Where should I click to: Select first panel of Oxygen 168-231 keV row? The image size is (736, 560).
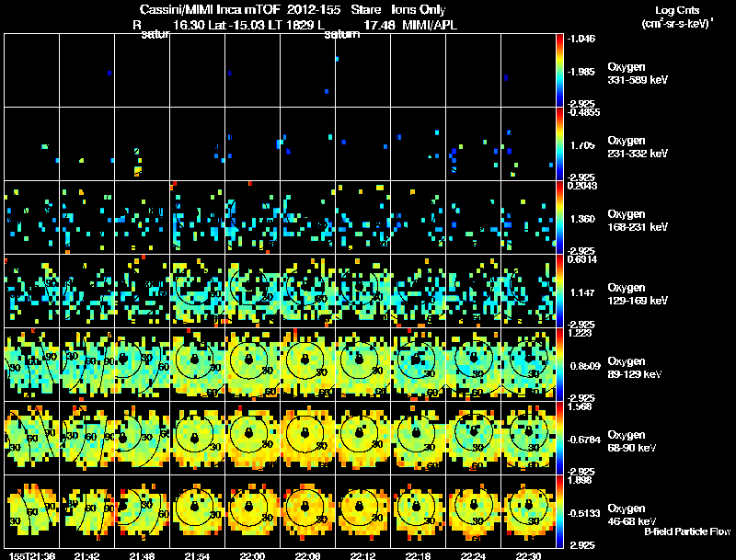[32, 217]
